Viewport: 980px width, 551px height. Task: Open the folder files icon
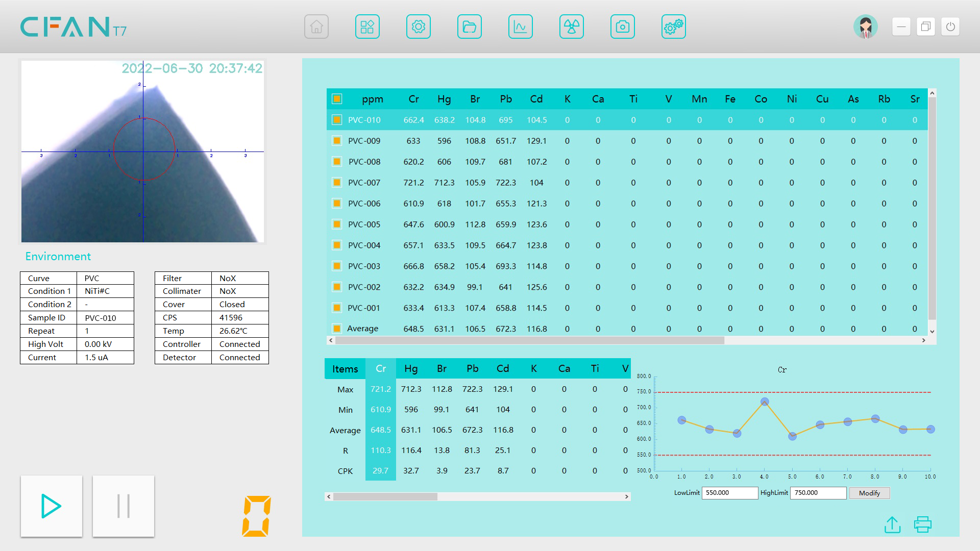coord(470,27)
